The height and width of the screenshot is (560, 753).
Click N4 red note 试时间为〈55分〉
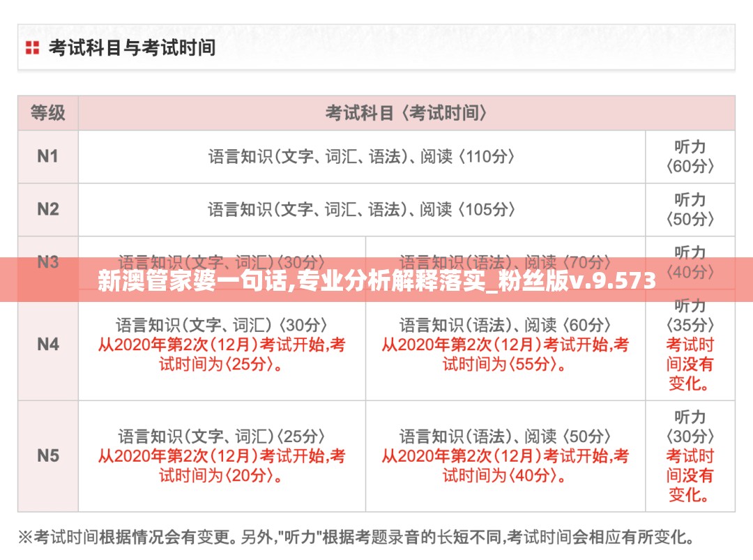(x=505, y=364)
